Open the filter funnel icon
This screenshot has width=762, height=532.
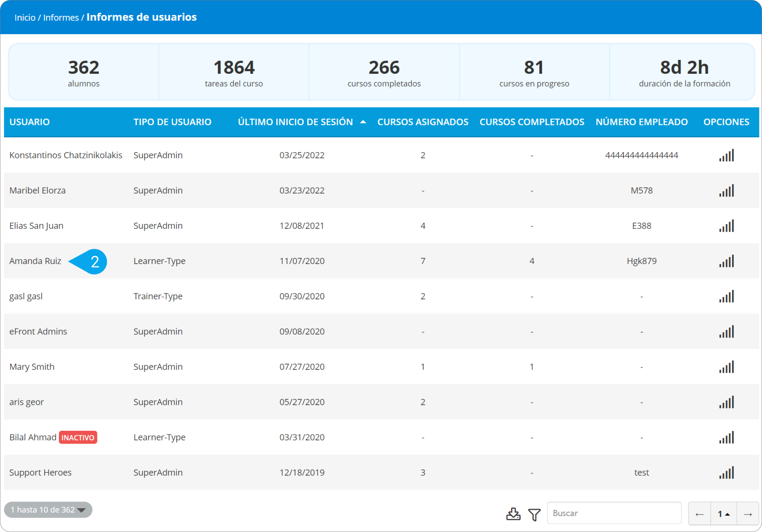click(534, 514)
